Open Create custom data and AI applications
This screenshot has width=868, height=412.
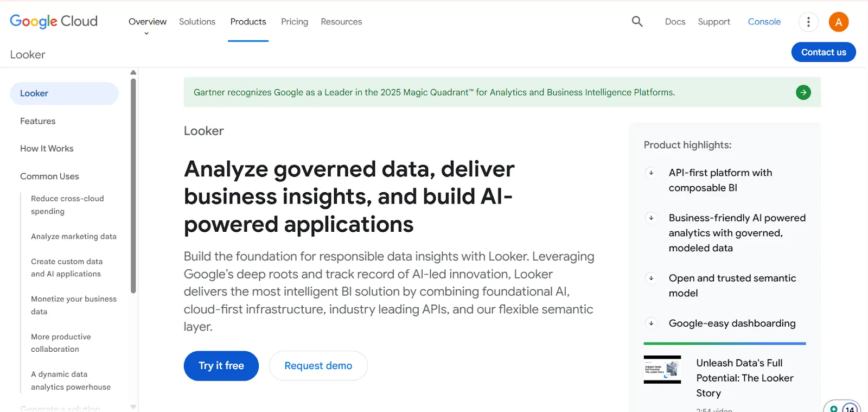[67, 268]
